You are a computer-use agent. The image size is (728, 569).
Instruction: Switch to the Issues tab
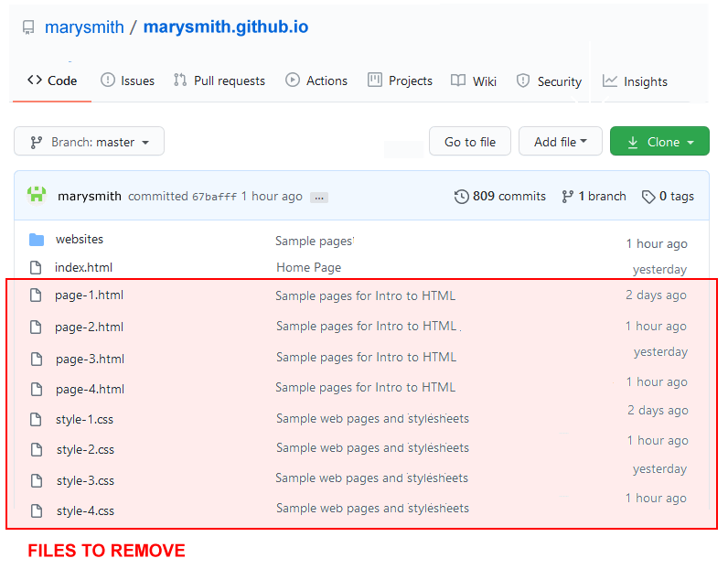point(127,81)
